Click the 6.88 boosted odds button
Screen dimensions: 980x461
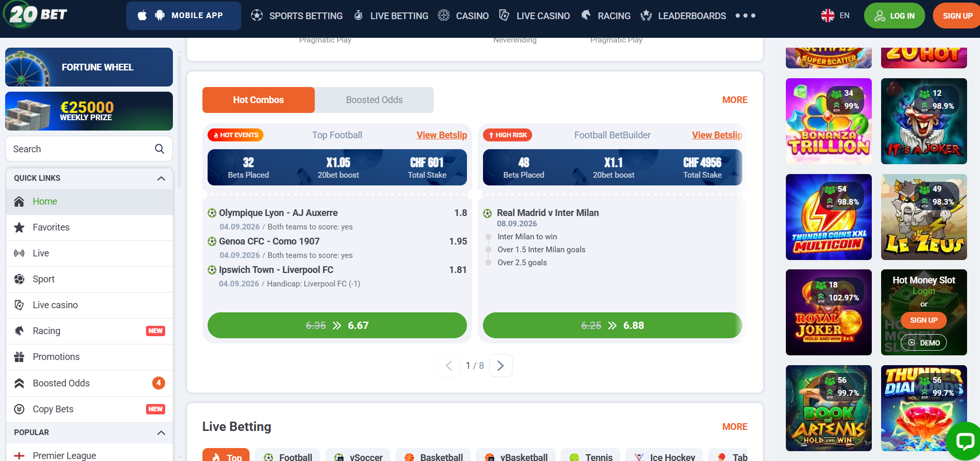[612, 325]
